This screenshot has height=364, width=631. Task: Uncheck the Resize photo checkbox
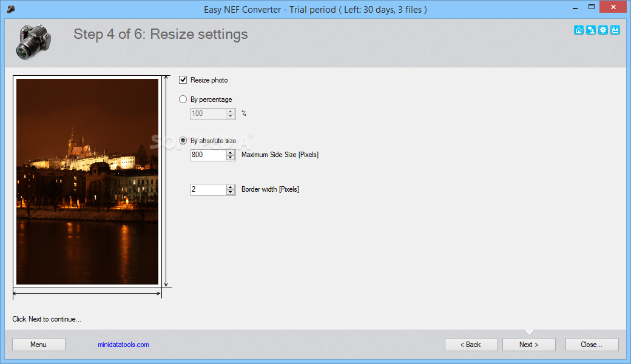[x=183, y=79]
